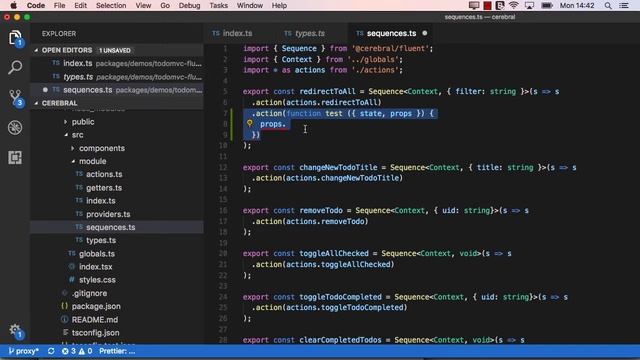Expand the public folder
The image size is (640, 360).
coord(83,122)
